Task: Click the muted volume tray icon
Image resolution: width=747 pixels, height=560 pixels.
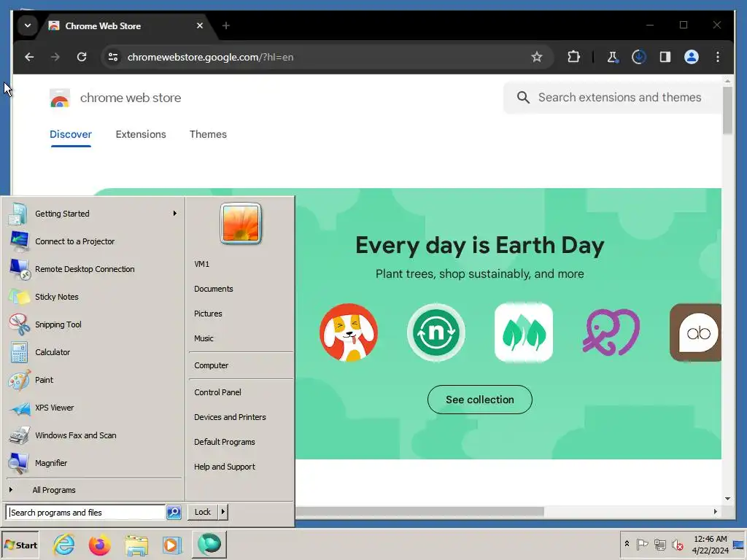Action: click(x=677, y=544)
